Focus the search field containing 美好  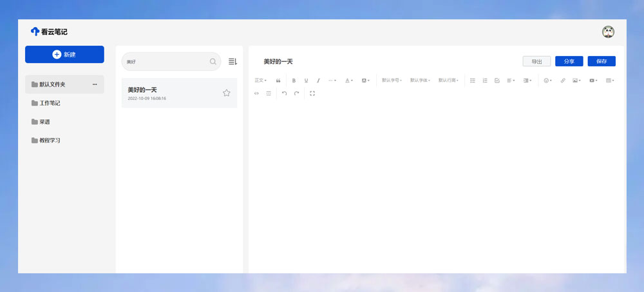click(171, 61)
